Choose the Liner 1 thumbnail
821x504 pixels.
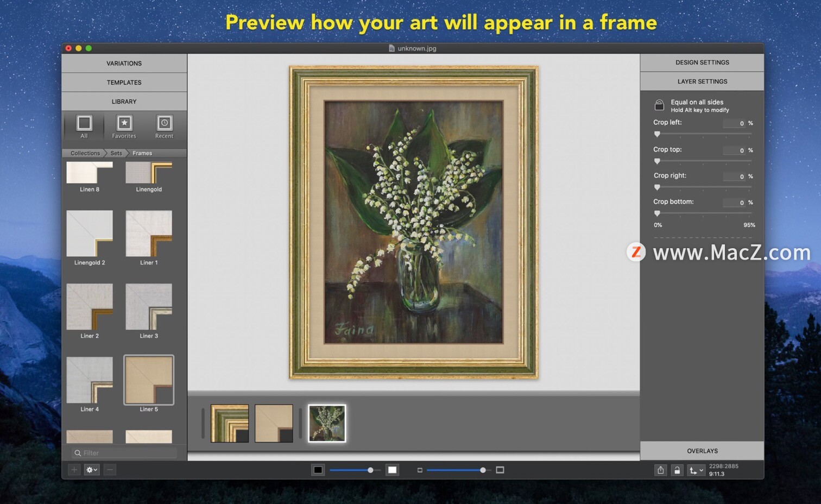click(149, 234)
